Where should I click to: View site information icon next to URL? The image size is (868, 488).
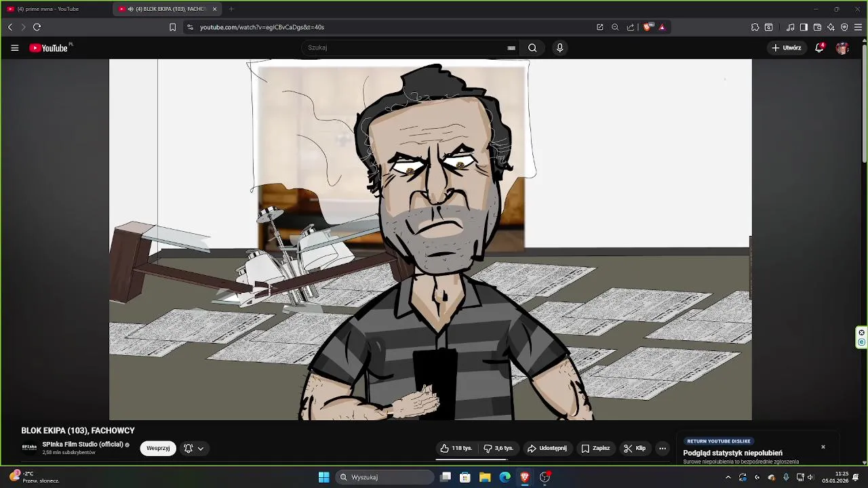tap(190, 27)
